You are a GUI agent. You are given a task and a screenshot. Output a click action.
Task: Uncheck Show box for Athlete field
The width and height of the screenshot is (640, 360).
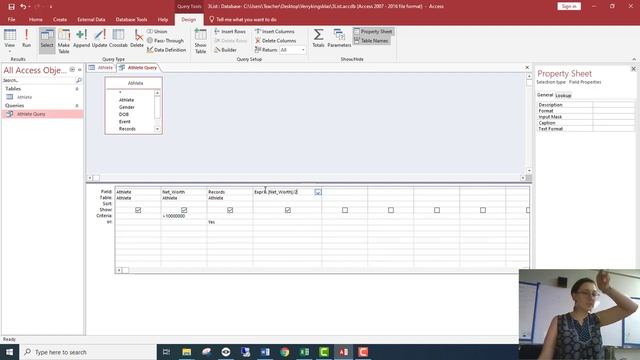click(x=138, y=210)
